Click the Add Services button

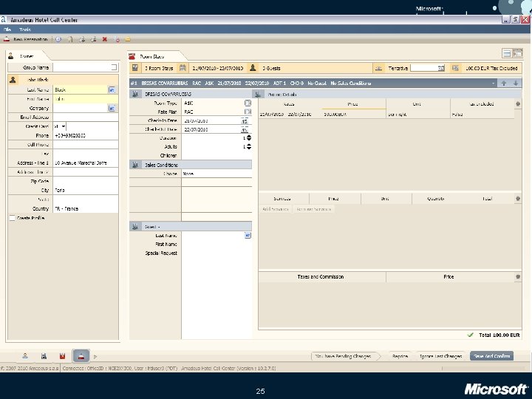275,209
